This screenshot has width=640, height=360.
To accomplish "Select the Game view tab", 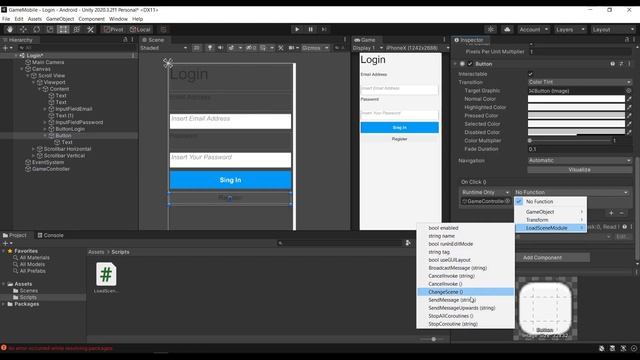I will 365,40.
